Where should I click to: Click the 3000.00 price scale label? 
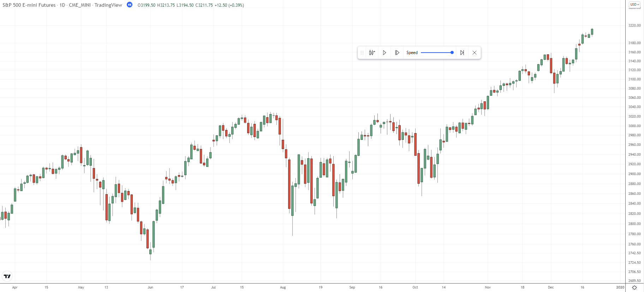[x=634, y=126]
